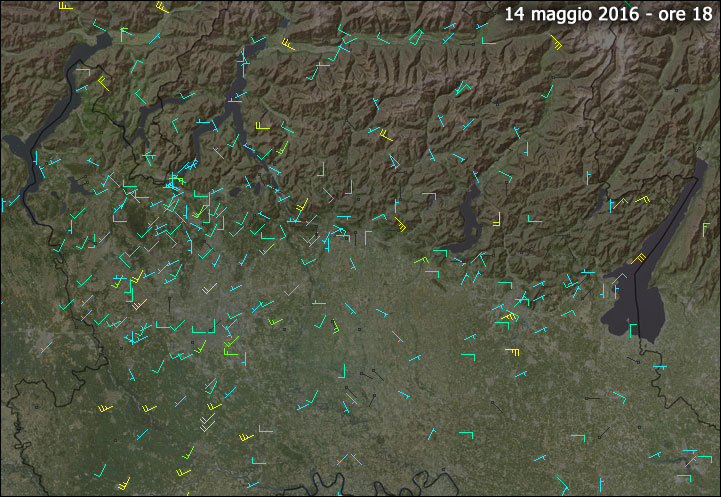Image resolution: width=721 pixels, height=497 pixels.
Task: Click the yellow wind barb below the date label
Action: (x=556, y=43)
